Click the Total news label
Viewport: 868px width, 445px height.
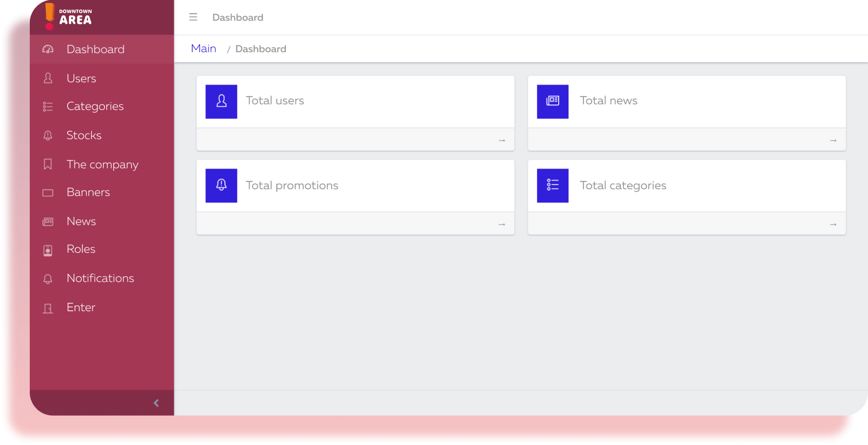click(x=608, y=101)
